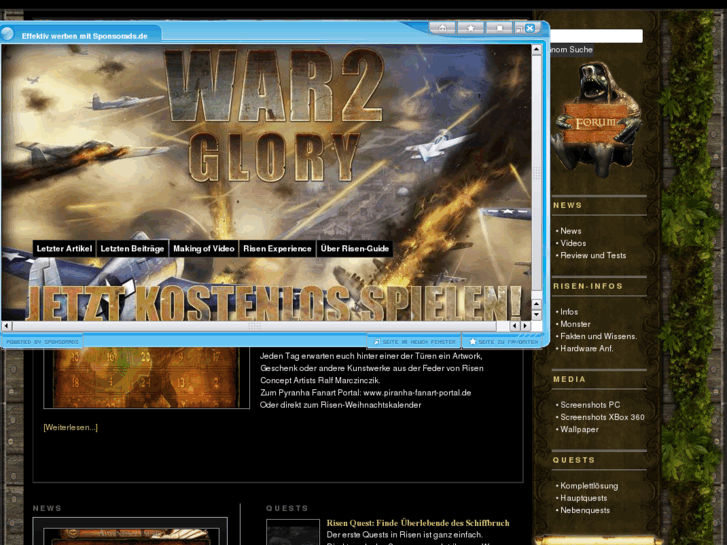The image size is (727, 545).
Task: Open the home icon in the ad popup
Action: click(x=442, y=28)
